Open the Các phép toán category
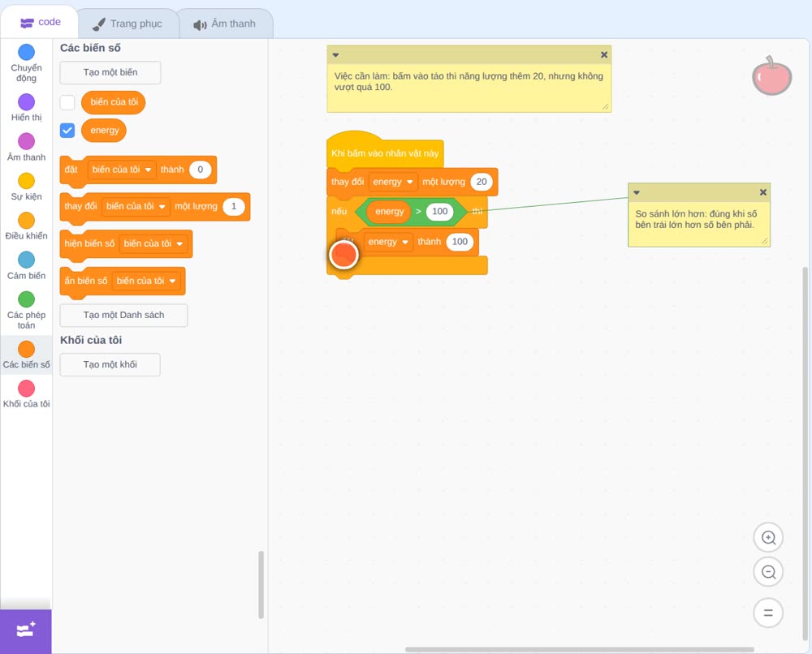Screen dimensions: 812x654 pos(27,310)
